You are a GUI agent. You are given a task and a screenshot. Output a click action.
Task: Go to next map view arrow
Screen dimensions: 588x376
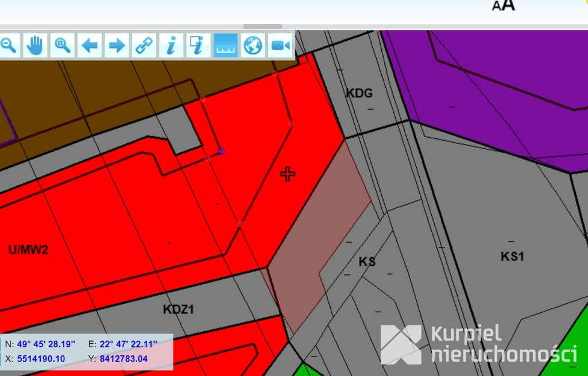click(x=117, y=45)
